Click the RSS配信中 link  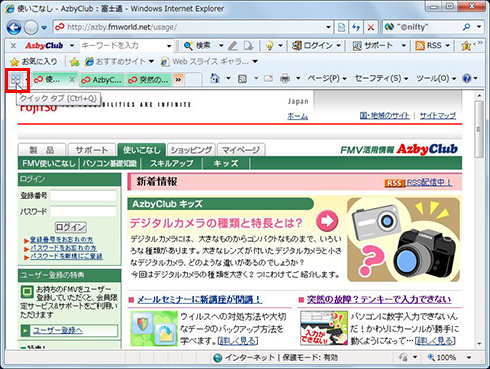[x=429, y=182]
